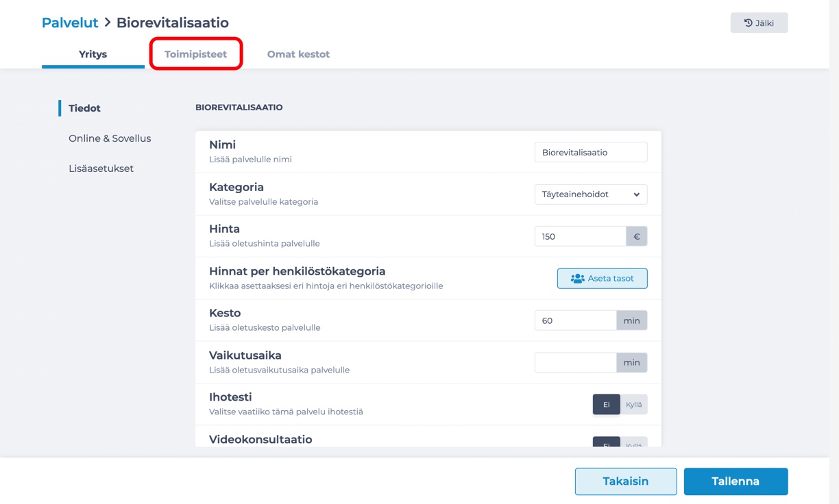Click the euro symbol beside Hinta field
This screenshot has height=504, width=839.
tap(636, 236)
